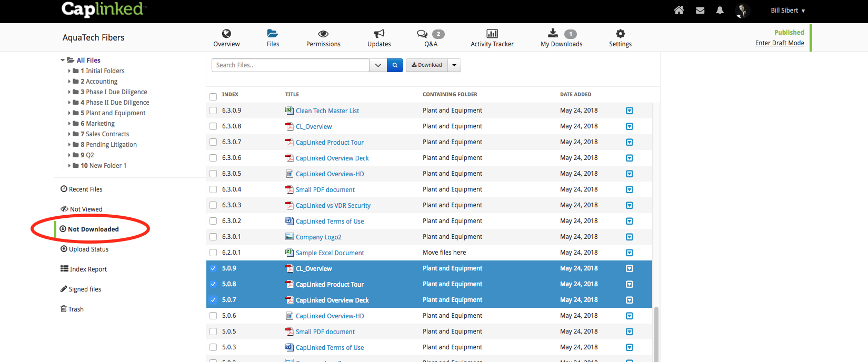Check the box for row 6.3.0.9

coord(213,110)
